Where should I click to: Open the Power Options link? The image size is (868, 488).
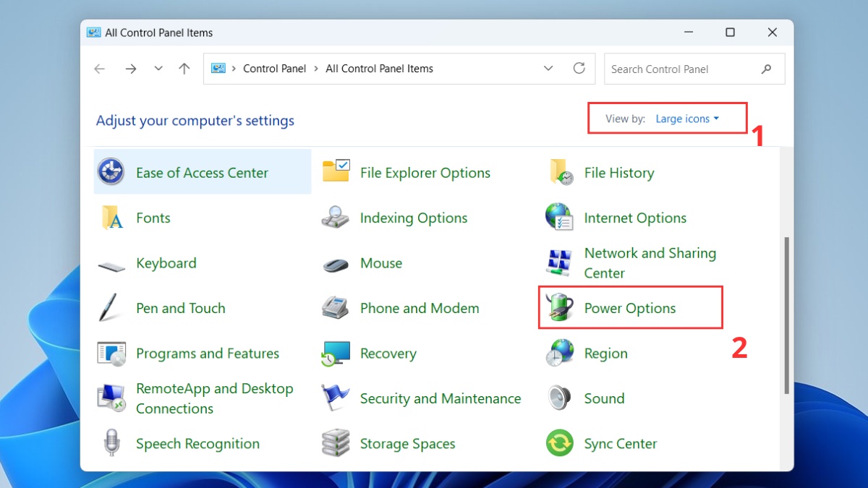pos(630,308)
